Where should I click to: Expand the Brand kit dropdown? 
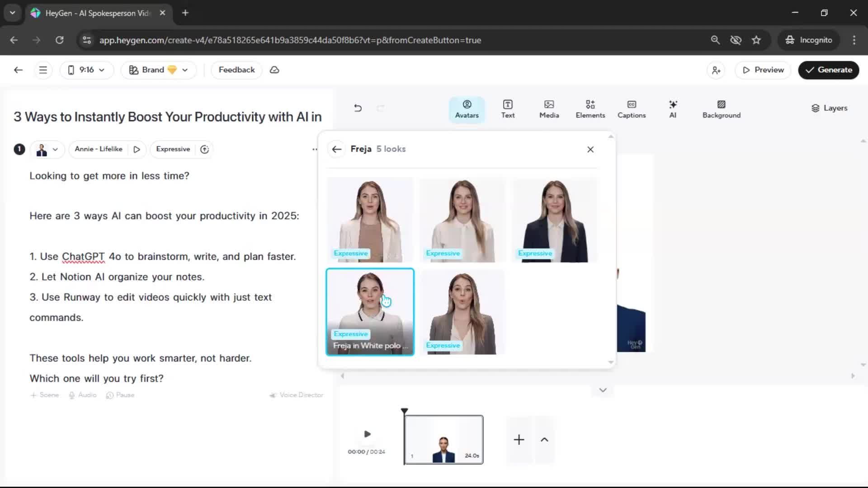(158, 70)
